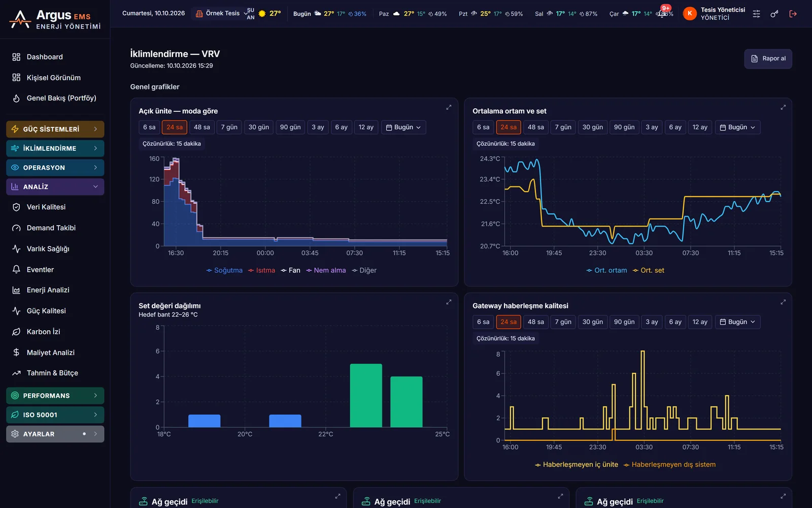The image size is (812, 508).
Task: Expand Gateway haberleşme kalitesi chart
Action: [x=783, y=302]
